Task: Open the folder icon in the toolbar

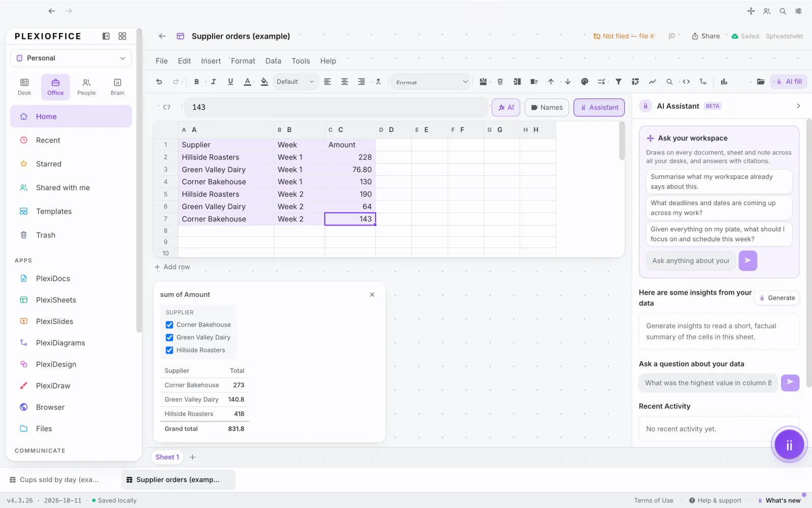Action: pyautogui.click(x=760, y=82)
